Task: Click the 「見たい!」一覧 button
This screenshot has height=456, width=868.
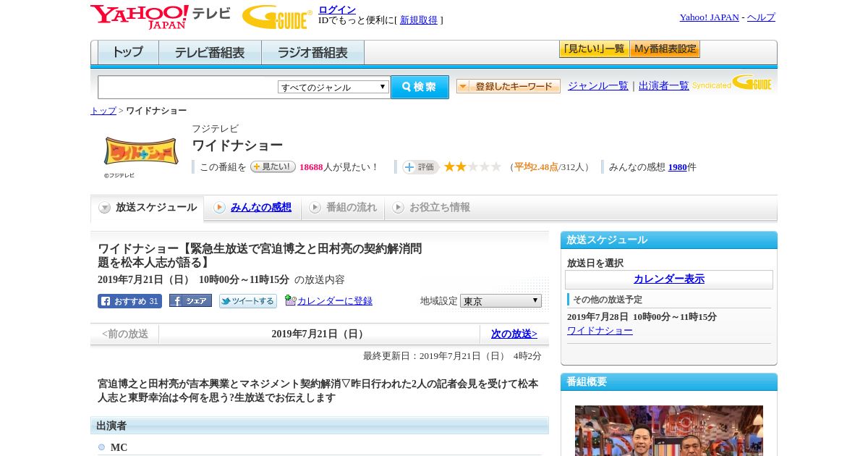Action: click(595, 49)
